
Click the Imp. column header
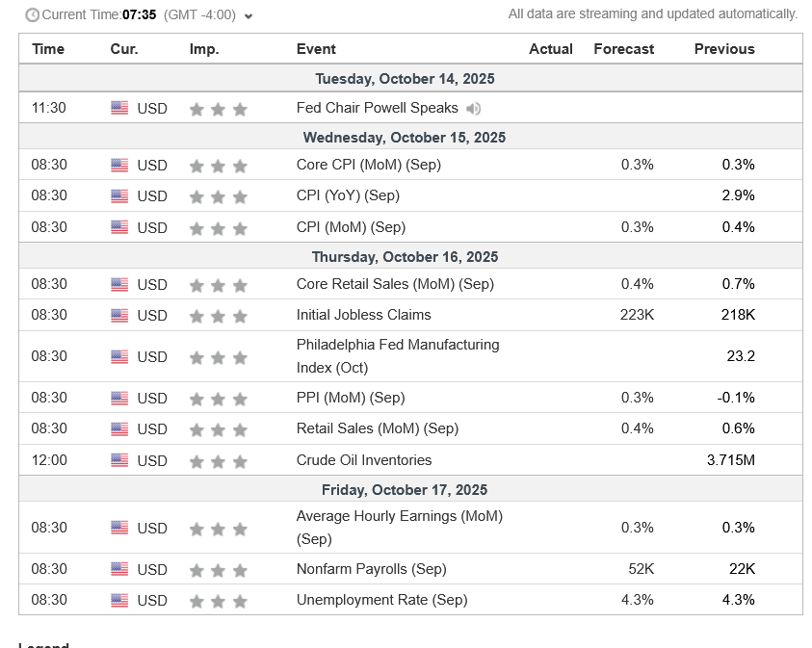tap(204, 49)
